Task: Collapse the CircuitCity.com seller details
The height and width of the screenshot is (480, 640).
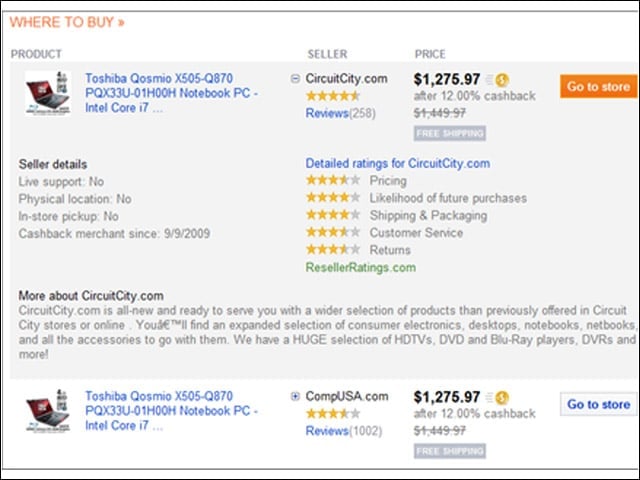Action: 295,78
